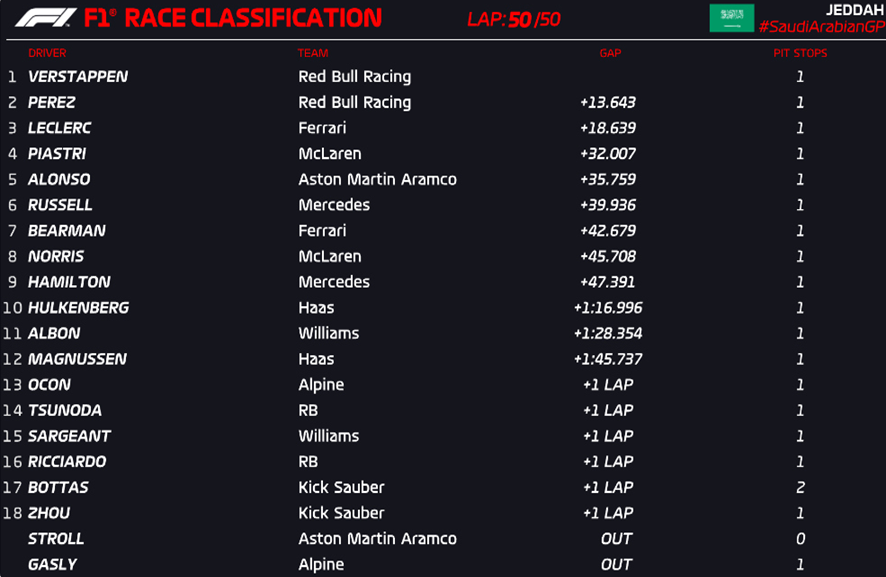Click the Aston Martin Aramco team beside ALONSO
This screenshot has width=886, height=577.
[377, 180]
